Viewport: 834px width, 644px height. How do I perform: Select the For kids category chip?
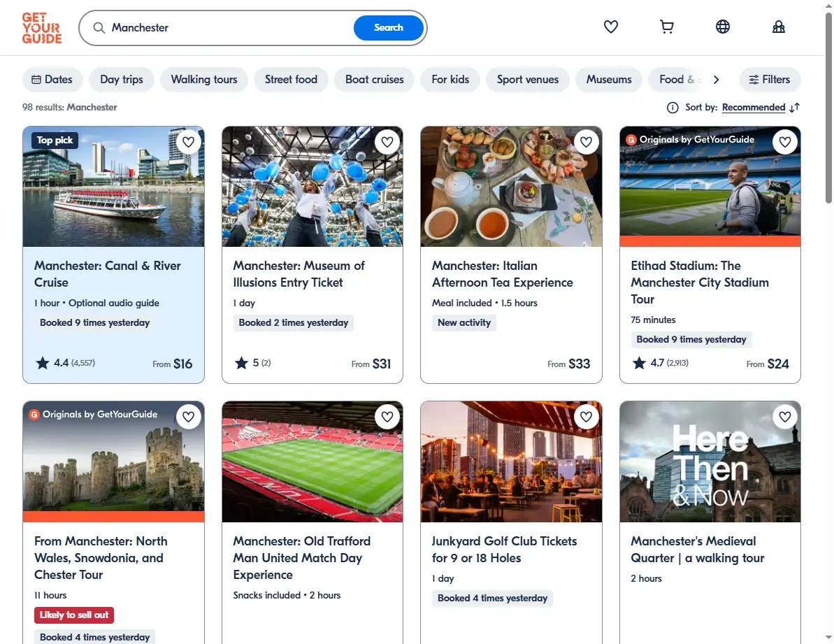tap(450, 79)
